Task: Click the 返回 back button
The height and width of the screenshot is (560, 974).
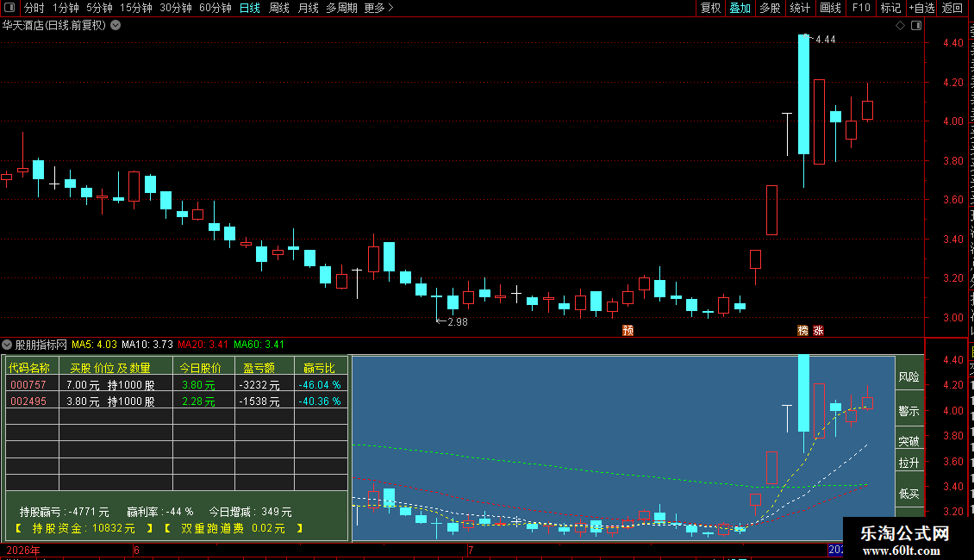Action: click(x=952, y=8)
